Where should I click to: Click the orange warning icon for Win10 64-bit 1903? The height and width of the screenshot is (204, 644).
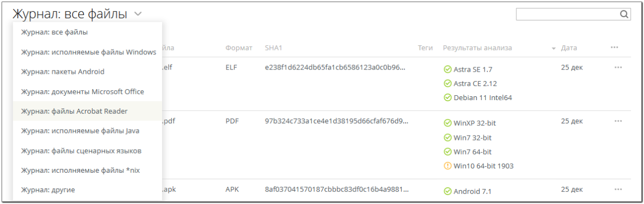447,166
